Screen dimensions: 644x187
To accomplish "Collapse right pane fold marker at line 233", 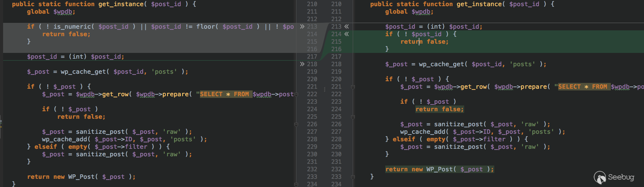I will tap(353, 177).
